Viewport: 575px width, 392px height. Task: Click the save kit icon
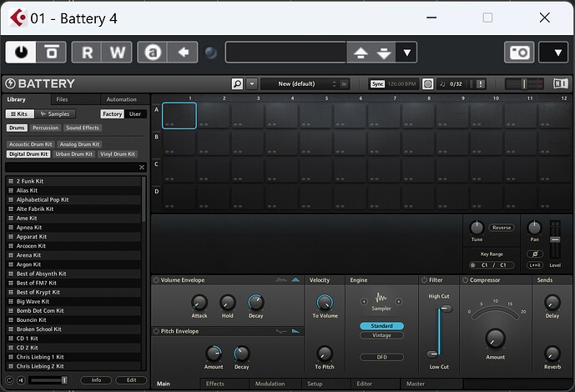(344, 84)
